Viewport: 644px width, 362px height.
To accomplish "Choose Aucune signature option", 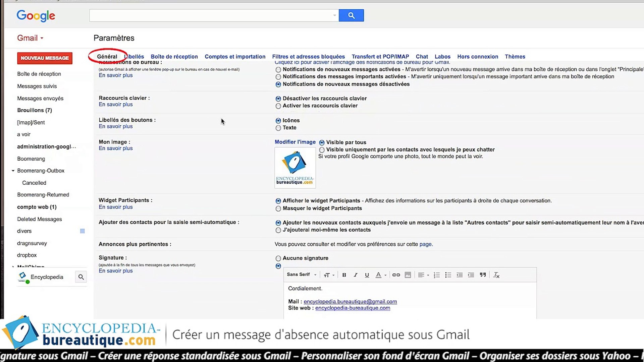I will 278,258.
